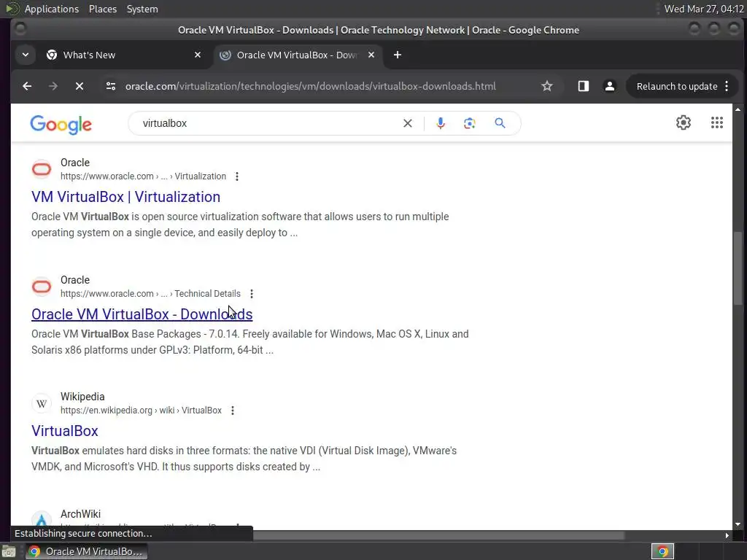Click the clock showing Wed Mar 27
This screenshot has height=560, width=747.
(x=704, y=9)
